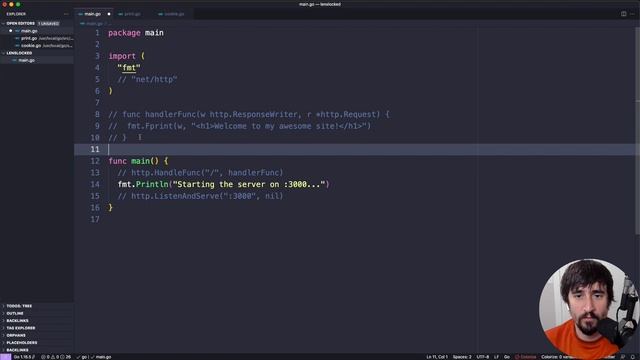
Task: Click the 'go' check item in status bar
Action: point(82,357)
